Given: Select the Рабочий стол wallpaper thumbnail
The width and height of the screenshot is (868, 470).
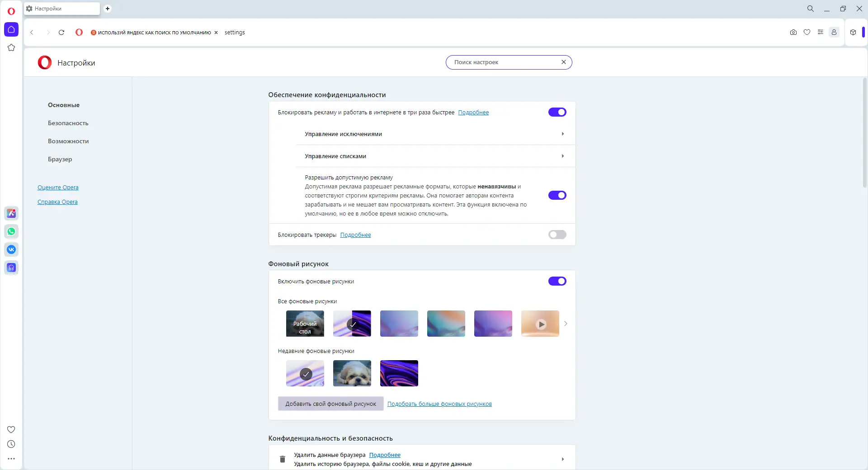Looking at the screenshot, I should 305,324.
